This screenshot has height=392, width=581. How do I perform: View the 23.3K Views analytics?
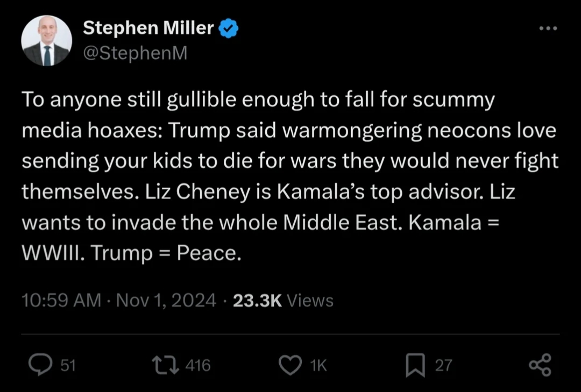[283, 300]
